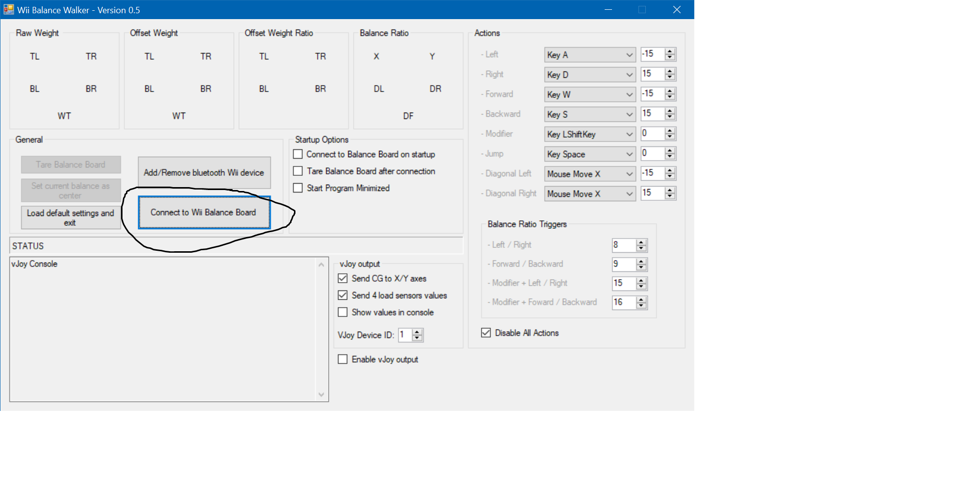
Task: Increase the Forward action value stepper
Action: (x=670, y=91)
